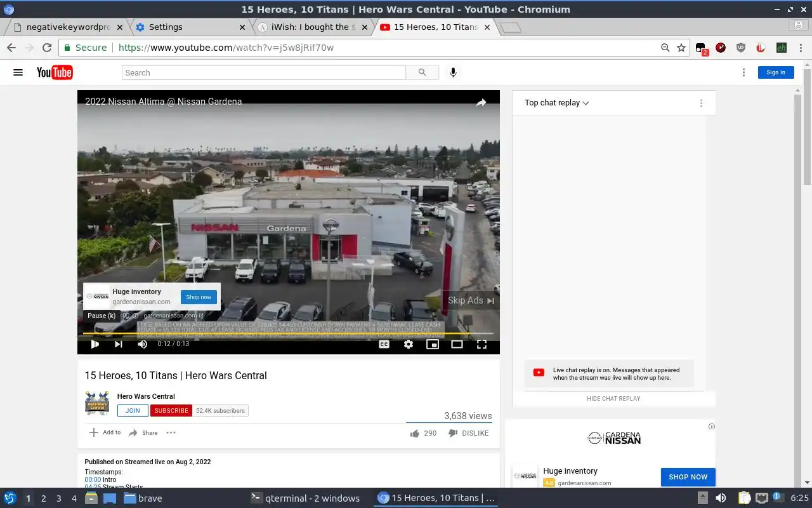Image resolution: width=812 pixels, height=508 pixels.
Task: Reload the page
Action: tap(46, 48)
